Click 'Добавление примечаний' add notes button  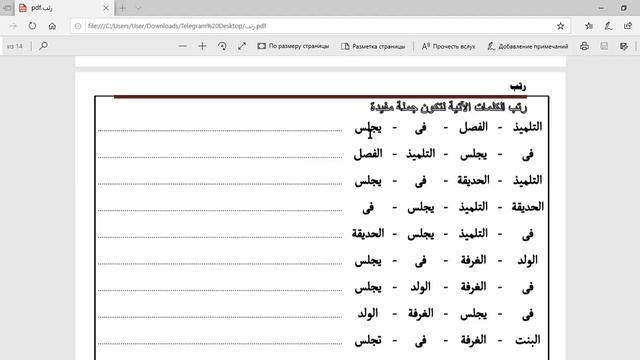click(x=528, y=46)
